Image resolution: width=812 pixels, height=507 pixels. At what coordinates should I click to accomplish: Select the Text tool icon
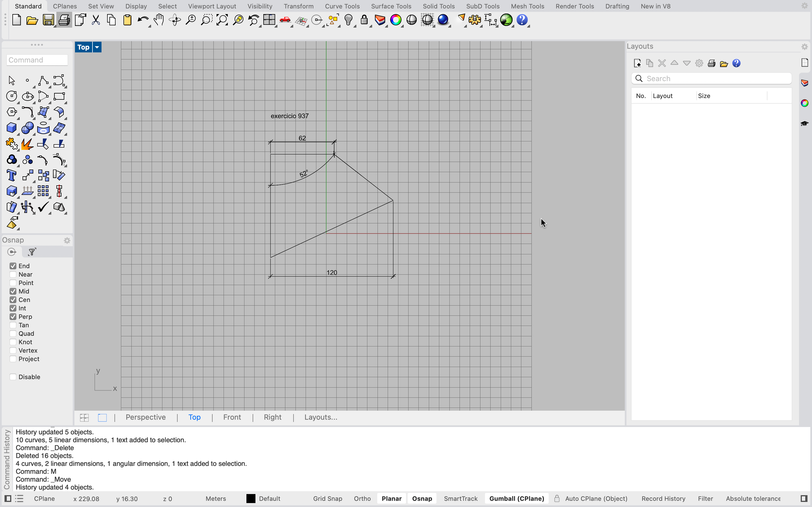[11, 175]
